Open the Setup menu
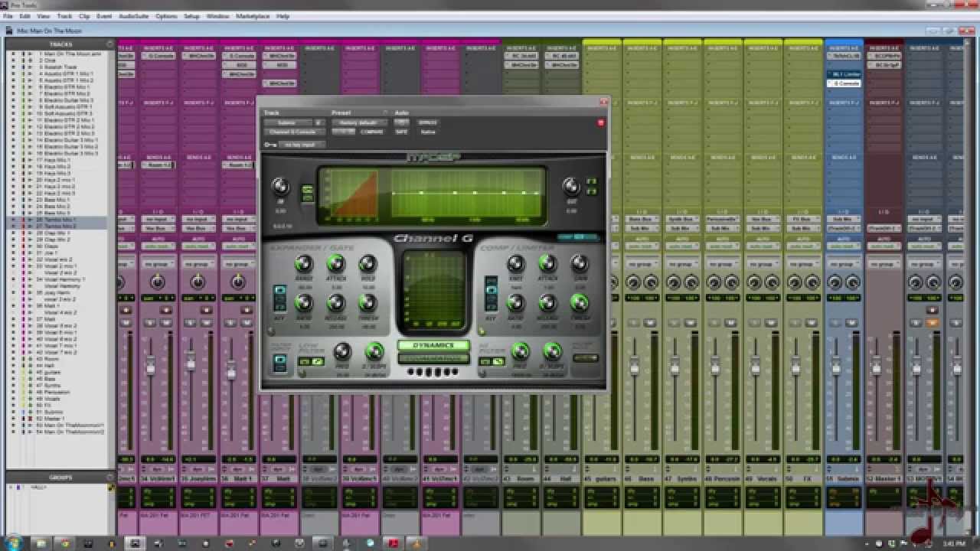980x551 pixels. (191, 15)
